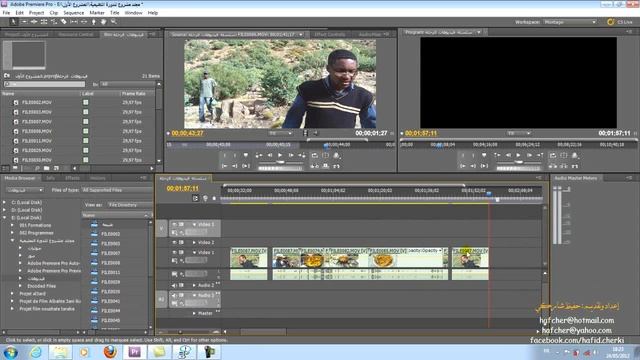Click Set Unnumbered Marker in Source monitor

pos(246,155)
